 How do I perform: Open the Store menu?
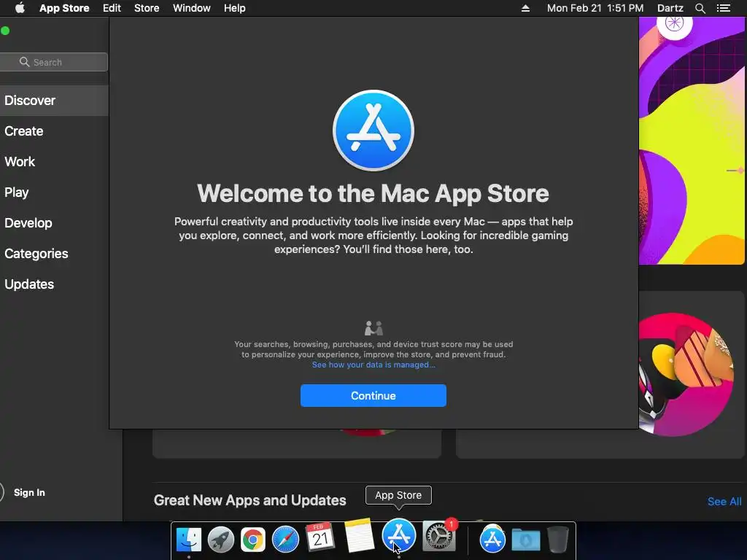pyautogui.click(x=147, y=8)
